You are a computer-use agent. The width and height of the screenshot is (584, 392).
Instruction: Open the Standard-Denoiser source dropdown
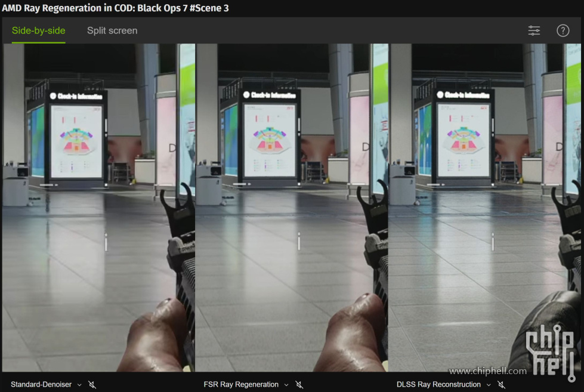point(79,385)
